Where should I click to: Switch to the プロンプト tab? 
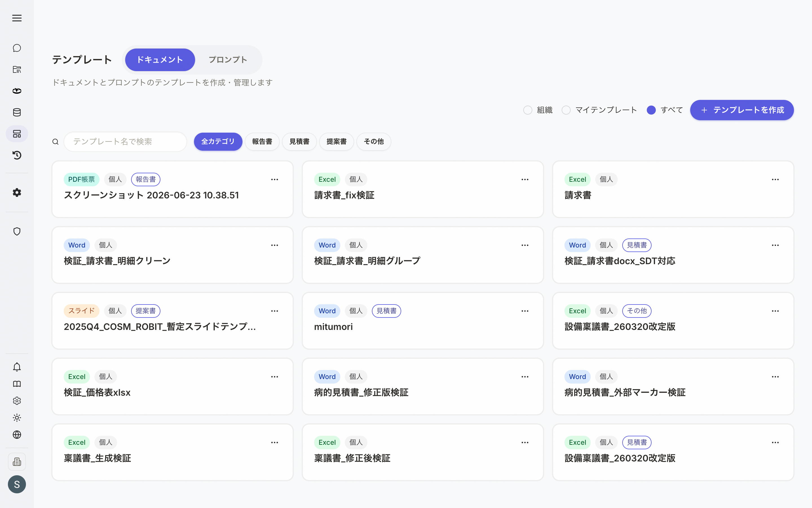228,60
